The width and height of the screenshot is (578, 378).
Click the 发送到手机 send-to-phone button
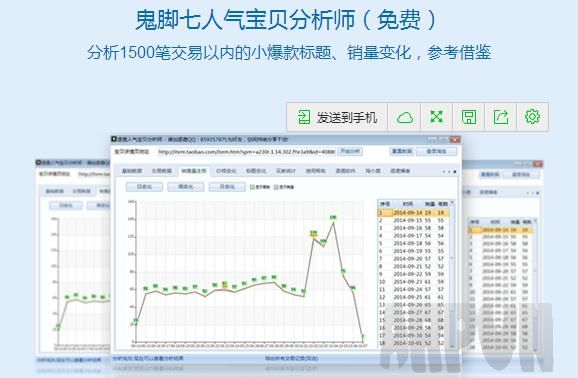(337, 117)
